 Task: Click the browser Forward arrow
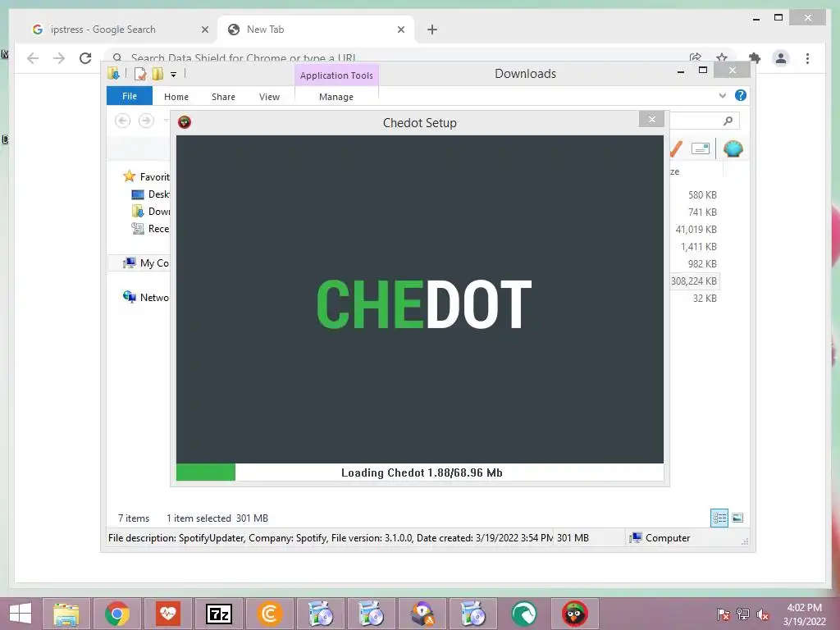coord(59,58)
